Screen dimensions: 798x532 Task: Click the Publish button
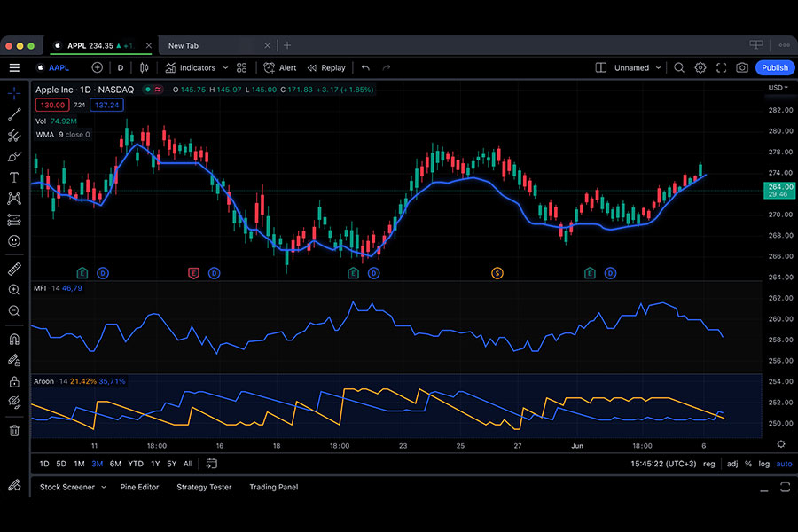pyautogui.click(x=775, y=67)
